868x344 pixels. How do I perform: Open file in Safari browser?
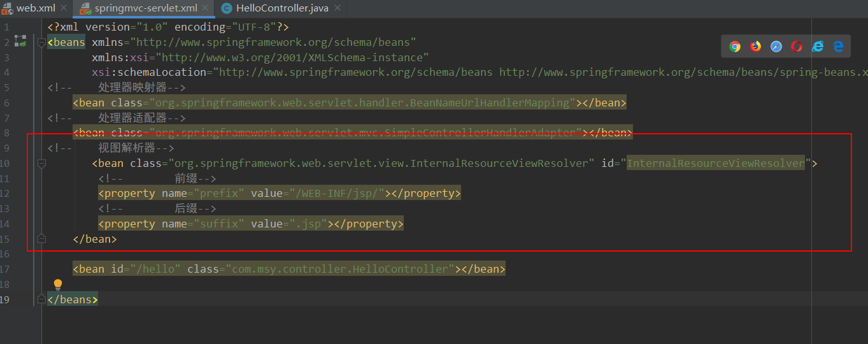776,47
